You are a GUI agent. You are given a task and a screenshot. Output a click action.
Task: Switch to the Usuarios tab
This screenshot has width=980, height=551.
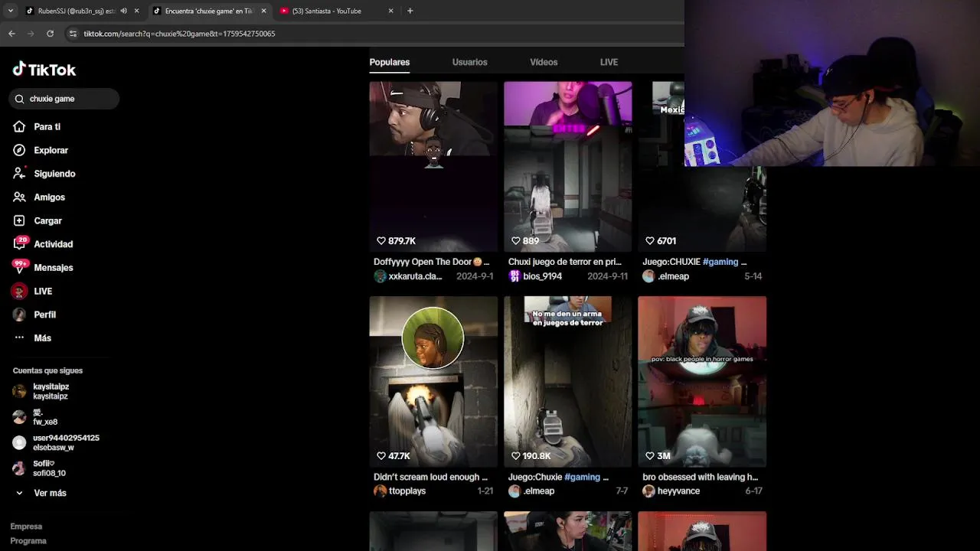[x=469, y=62]
